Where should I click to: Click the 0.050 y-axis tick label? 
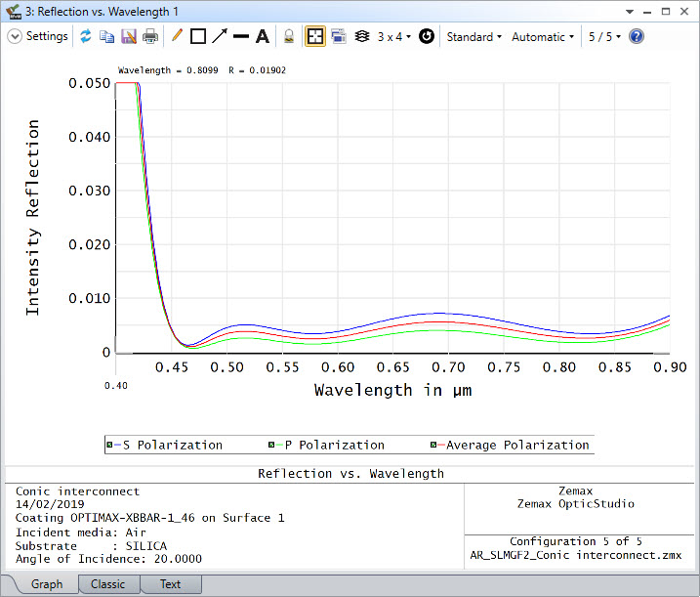(89, 84)
